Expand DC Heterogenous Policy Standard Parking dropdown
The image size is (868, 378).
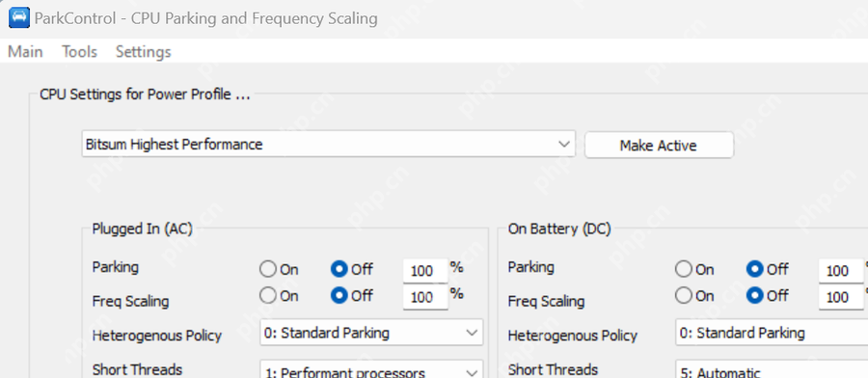click(x=772, y=333)
